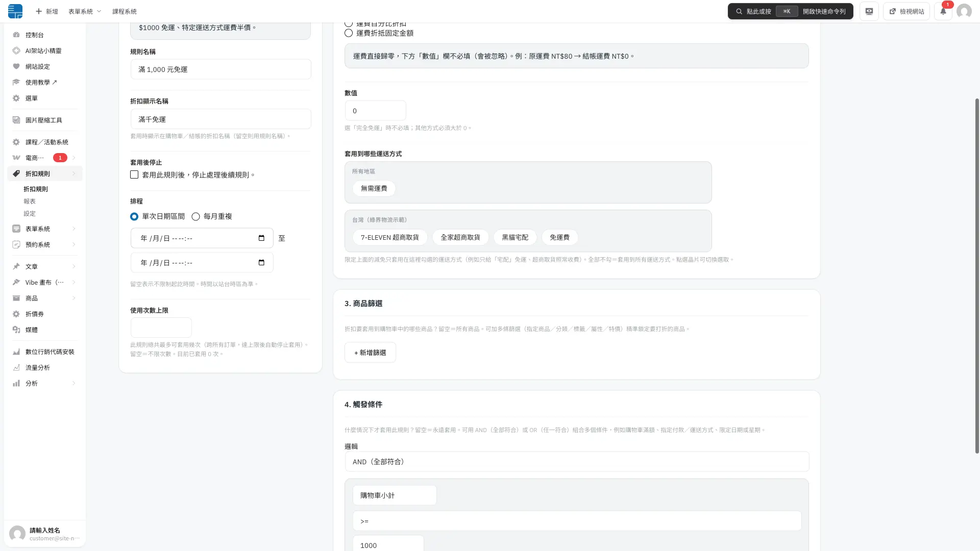
Task: Click the 流量分析 icon
Action: (x=16, y=367)
